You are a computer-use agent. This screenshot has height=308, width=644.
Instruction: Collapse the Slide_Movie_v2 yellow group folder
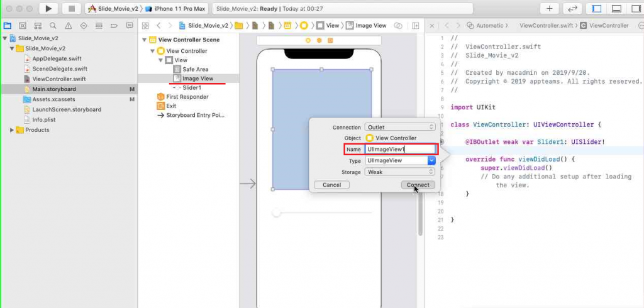[x=12, y=48]
